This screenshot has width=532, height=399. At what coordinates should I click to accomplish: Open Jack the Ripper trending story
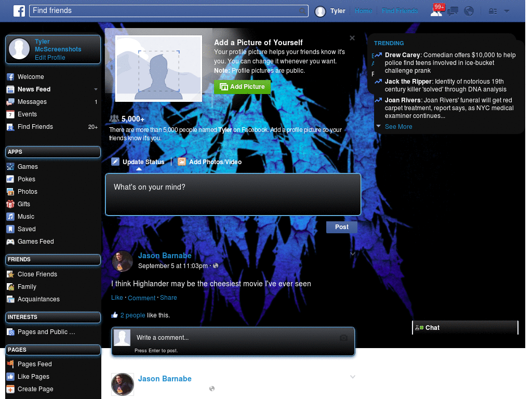(x=445, y=86)
